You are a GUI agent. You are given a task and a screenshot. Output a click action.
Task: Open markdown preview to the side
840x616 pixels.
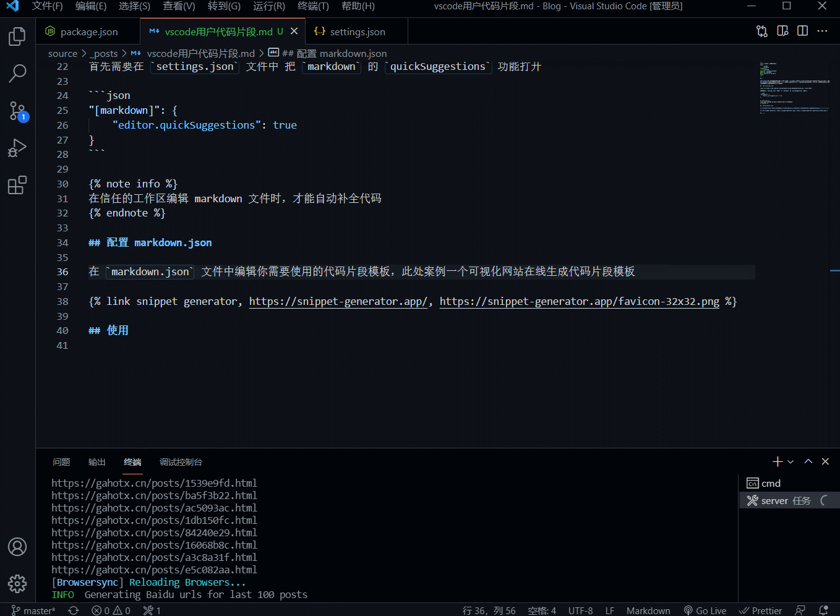(782, 31)
